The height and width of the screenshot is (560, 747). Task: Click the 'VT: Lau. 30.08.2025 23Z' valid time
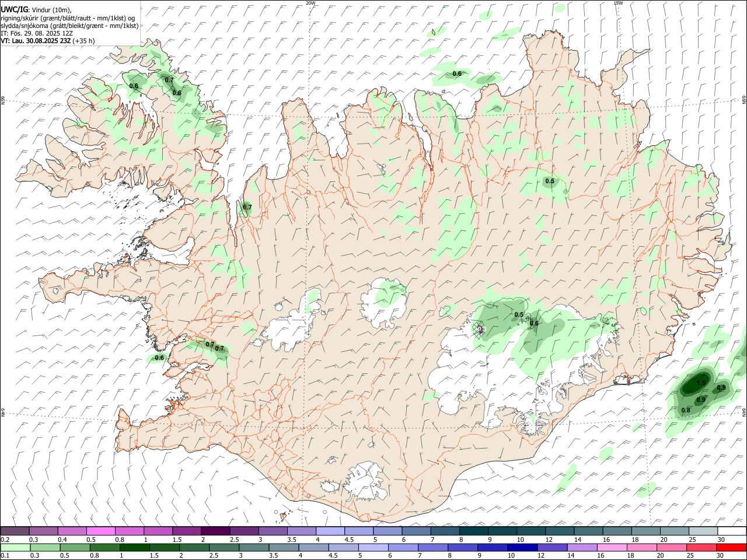pos(36,41)
